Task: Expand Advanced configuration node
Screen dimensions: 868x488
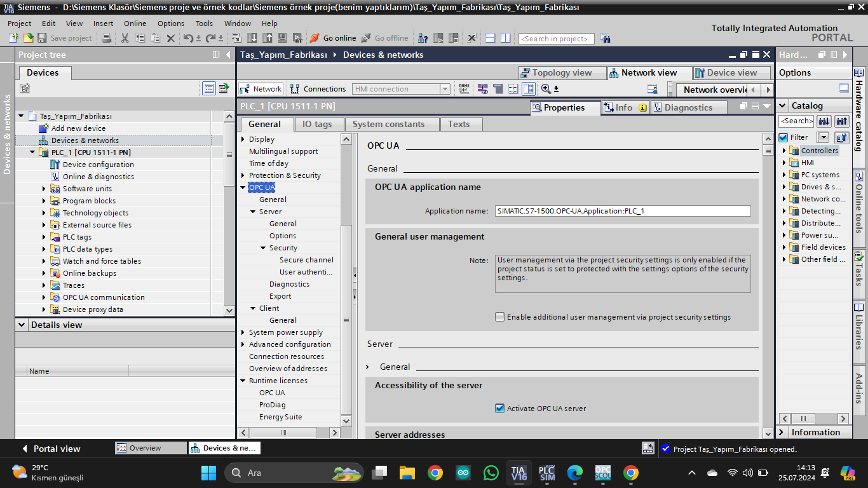Action: tap(243, 344)
